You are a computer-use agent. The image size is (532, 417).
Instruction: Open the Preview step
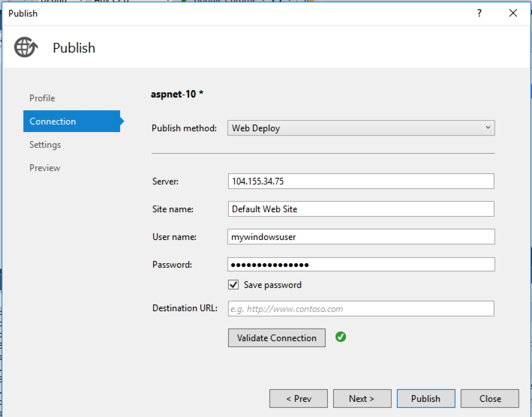point(44,168)
